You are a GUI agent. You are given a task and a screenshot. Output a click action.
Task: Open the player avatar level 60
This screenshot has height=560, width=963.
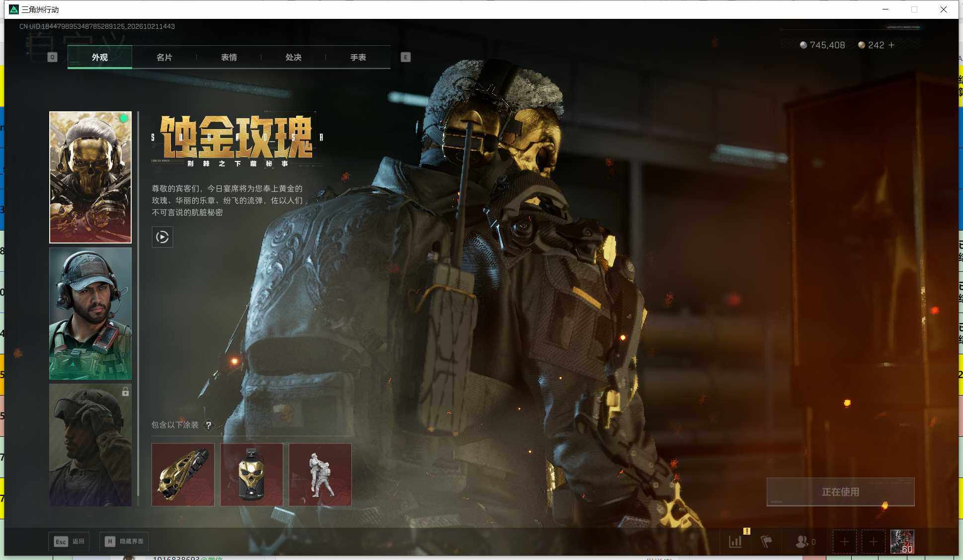902,542
